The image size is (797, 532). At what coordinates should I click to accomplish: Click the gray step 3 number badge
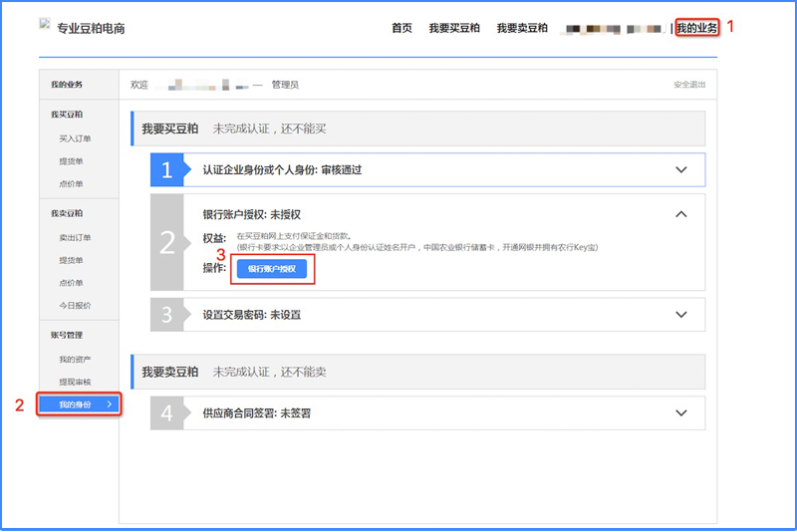click(166, 315)
